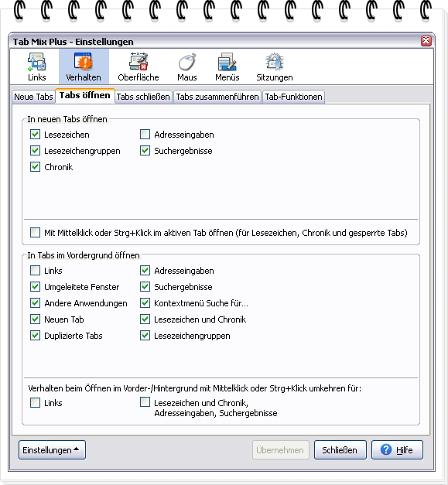Toggle the Chronik checkbox

click(x=35, y=167)
